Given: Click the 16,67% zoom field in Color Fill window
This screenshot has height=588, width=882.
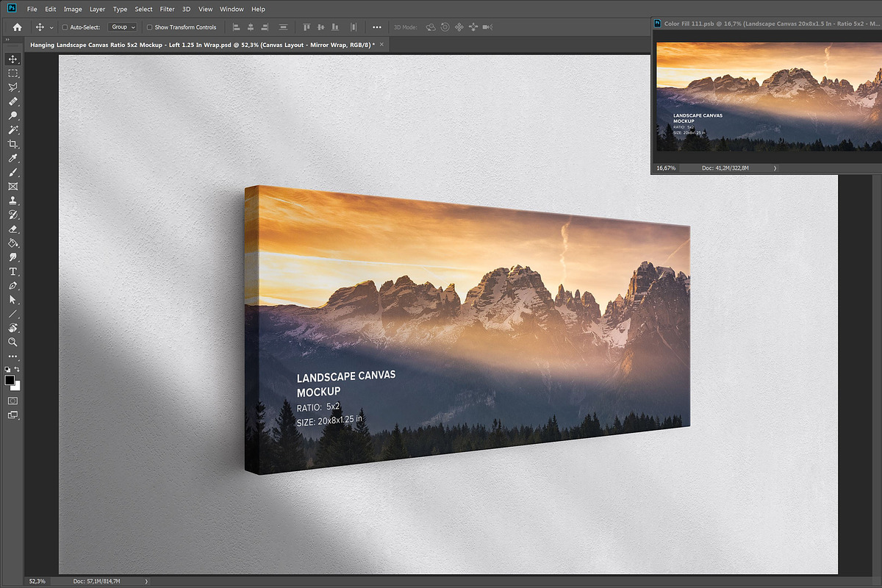Looking at the screenshot, I should coord(666,168).
